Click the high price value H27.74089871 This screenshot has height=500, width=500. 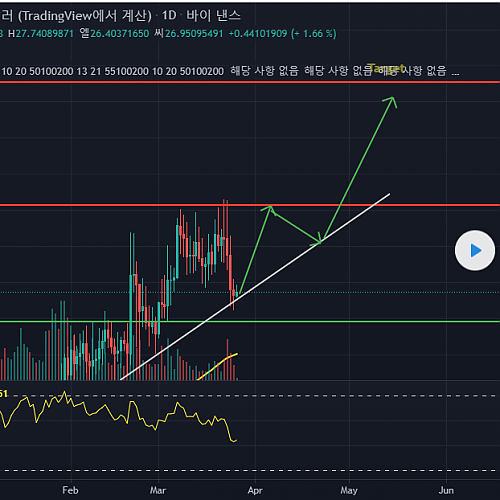click(41, 34)
